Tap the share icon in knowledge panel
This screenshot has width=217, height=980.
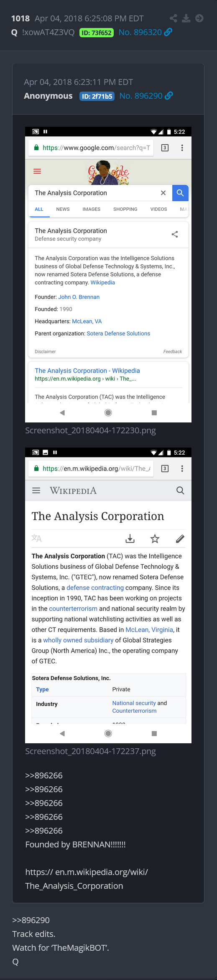point(175,234)
